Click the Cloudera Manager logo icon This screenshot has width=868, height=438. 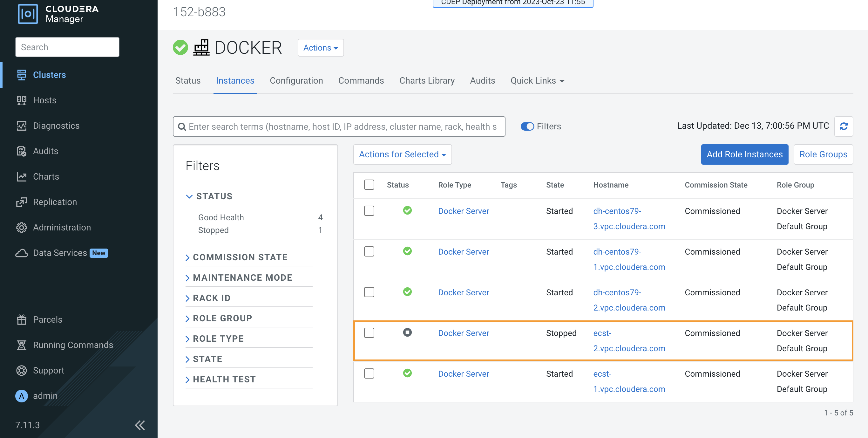tap(28, 13)
